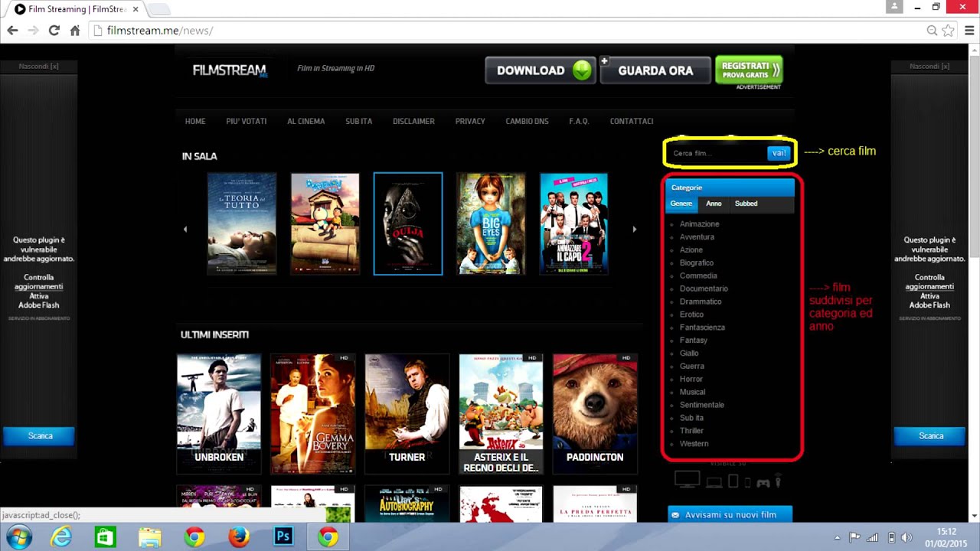The width and height of the screenshot is (980, 551).
Task: Open AL CINEMA menu item
Action: pyautogui.click(x=305, y=121)
